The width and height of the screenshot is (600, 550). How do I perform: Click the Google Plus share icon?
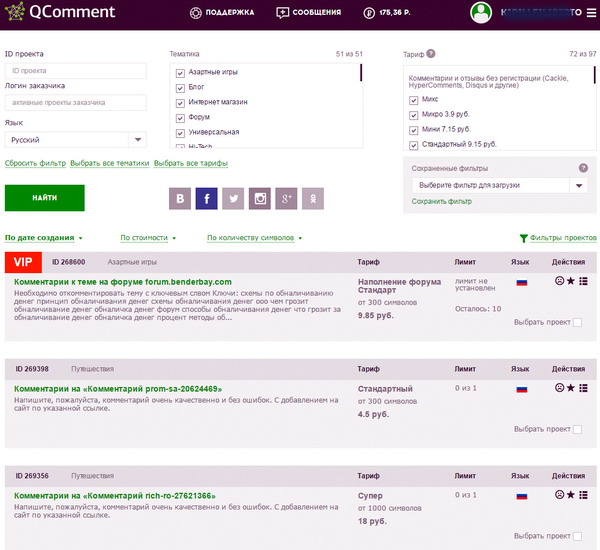click(286, 198)
